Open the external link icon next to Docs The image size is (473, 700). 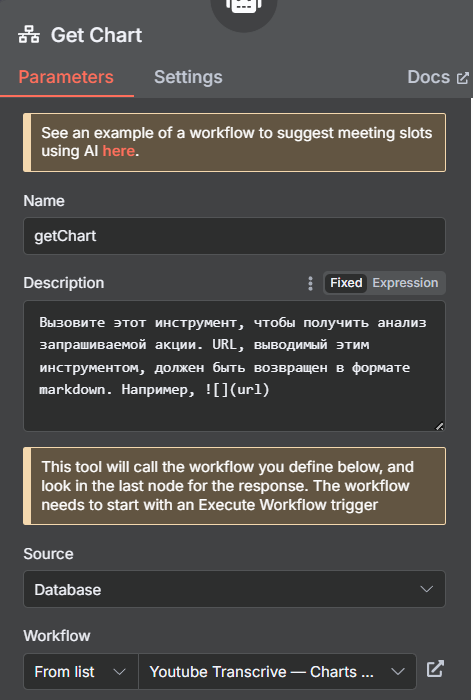point(463,78)
